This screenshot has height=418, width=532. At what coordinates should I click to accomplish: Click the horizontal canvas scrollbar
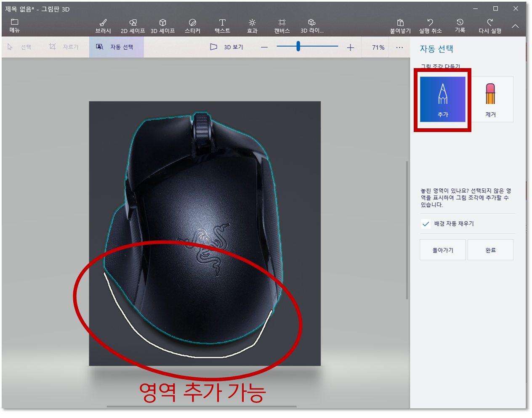click(x=202, y=407)
